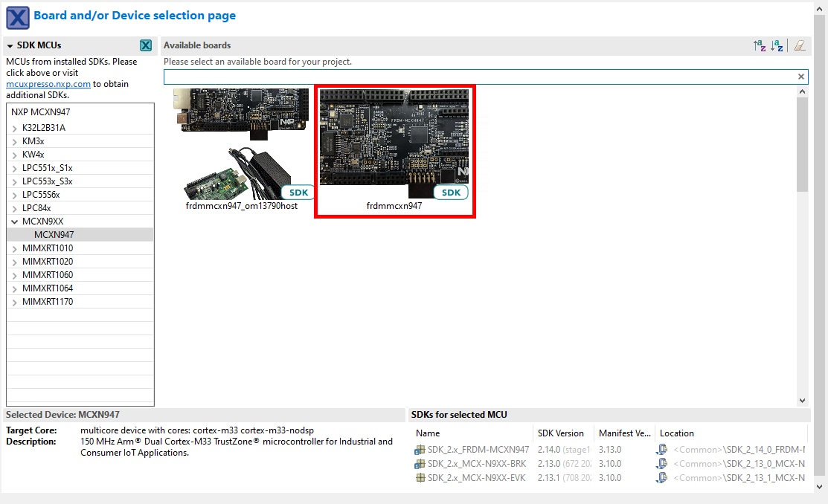Expand the K32L2B31A tree node
The image size is (828, 504).
click(15, 128)
